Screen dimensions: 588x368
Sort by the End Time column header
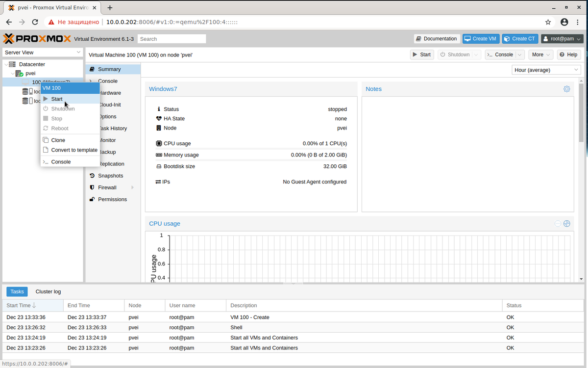[94, 305]
